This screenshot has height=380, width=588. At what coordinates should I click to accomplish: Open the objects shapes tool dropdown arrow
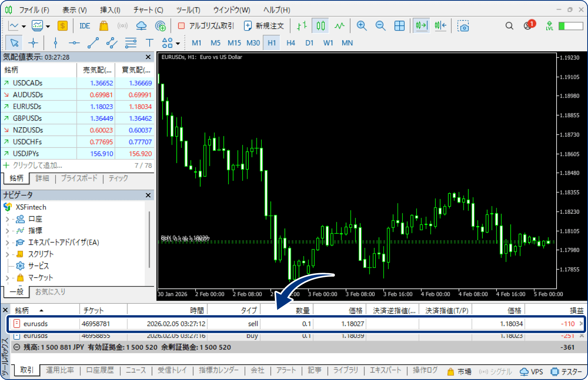pyautogui.click(x=178, y=43)
